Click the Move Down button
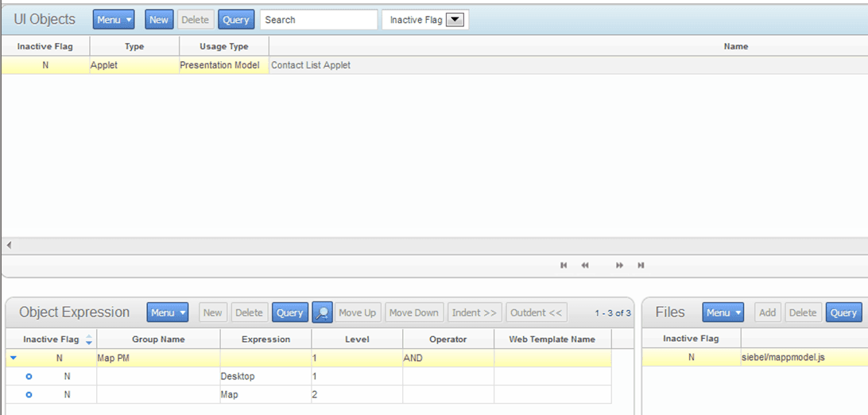868x415 pixels. [x=414, y=312]
